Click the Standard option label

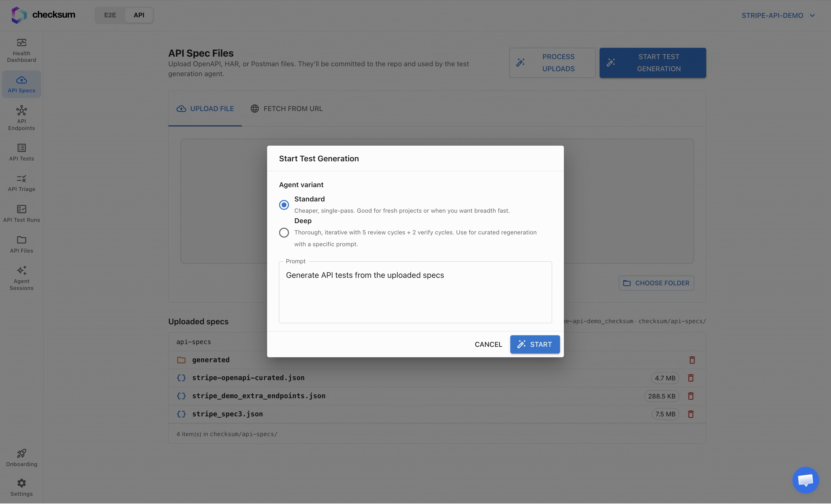309,199
